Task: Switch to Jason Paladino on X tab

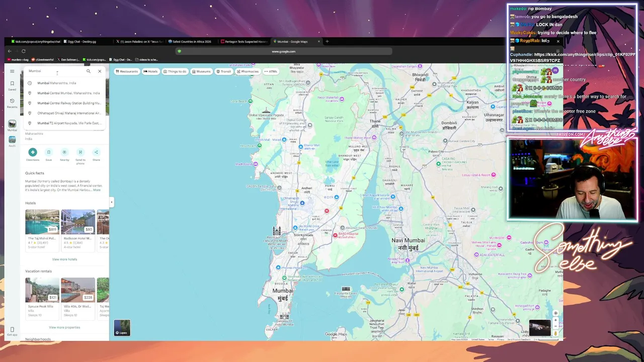Action: click(x=140, y=42)
